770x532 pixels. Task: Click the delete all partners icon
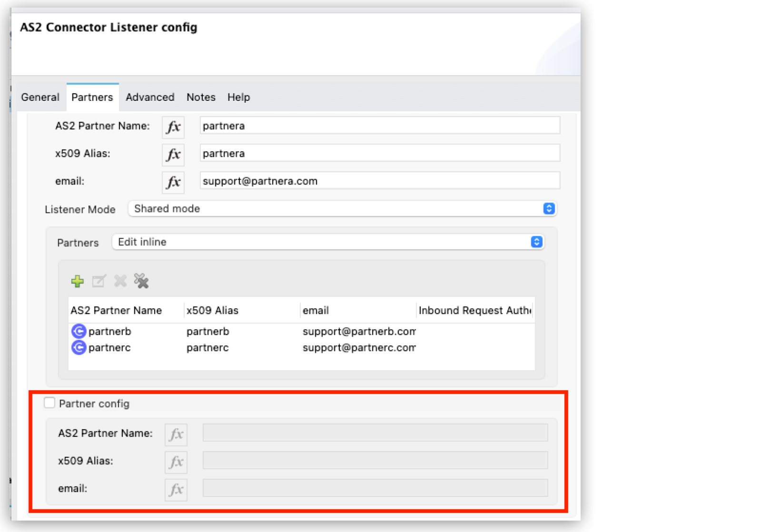tap(141, 281)
